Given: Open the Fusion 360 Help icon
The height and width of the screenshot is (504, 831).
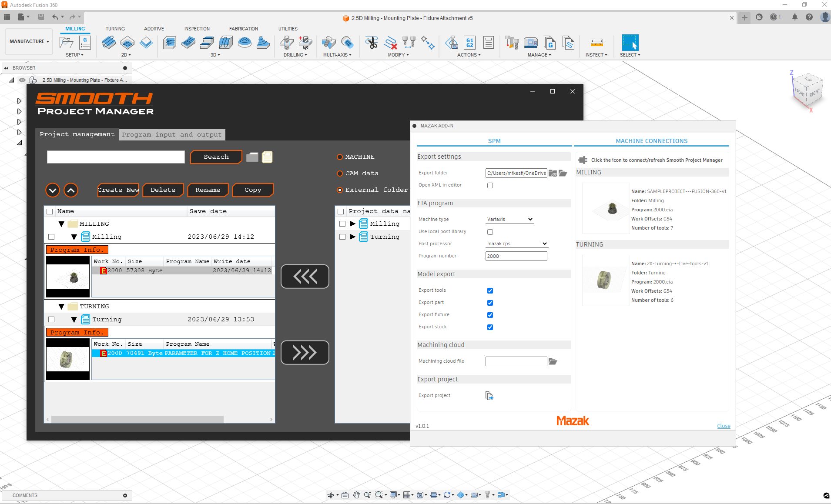Looking at the screenshot, I should (x=809, y=17).
